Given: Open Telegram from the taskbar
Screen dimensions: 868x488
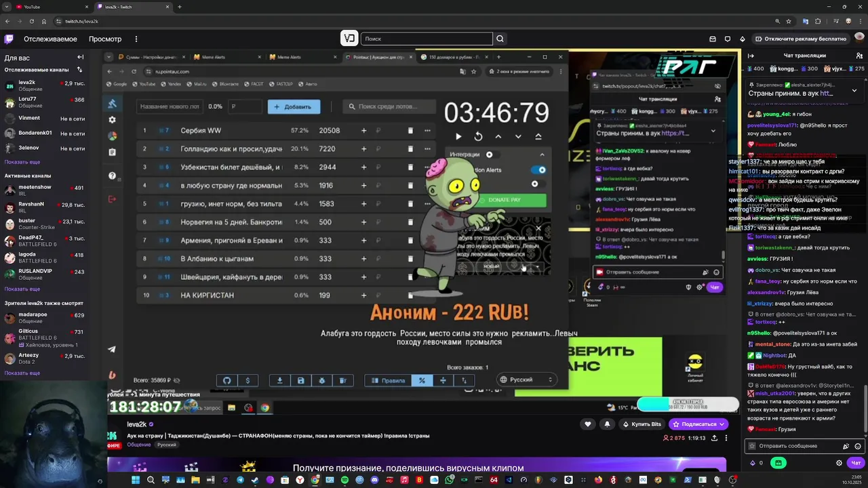Looking at the screenshot, I should (240, 480).
